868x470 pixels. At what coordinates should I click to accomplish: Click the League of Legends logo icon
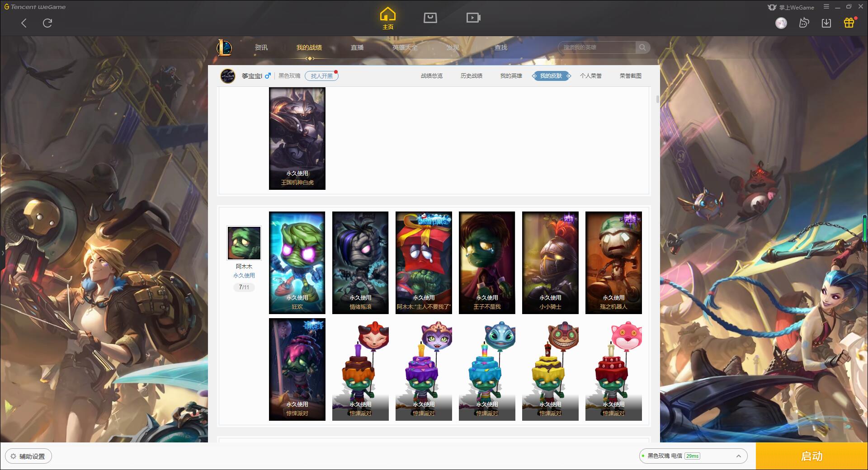coord(225,47)
